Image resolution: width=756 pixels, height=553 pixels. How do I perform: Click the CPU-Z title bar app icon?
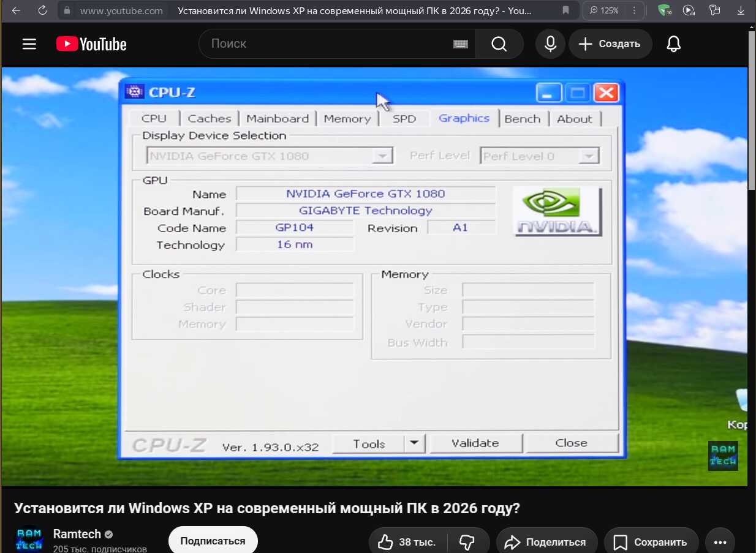tap(134, 92)
